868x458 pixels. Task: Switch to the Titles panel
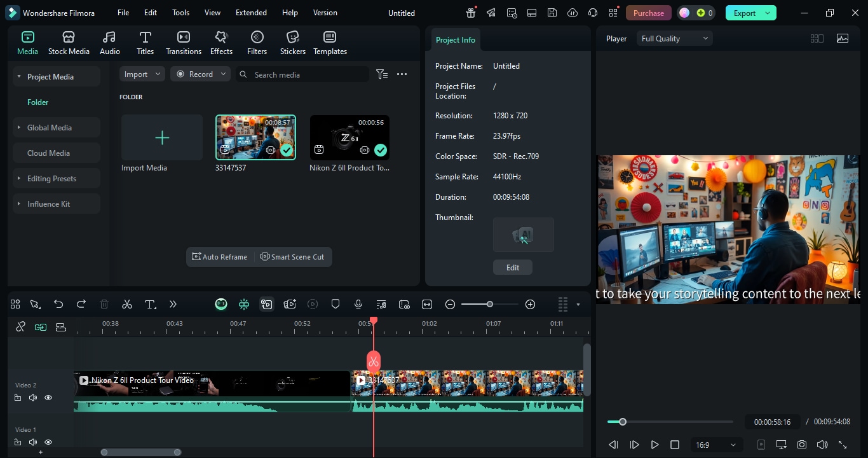click(145, 43)
